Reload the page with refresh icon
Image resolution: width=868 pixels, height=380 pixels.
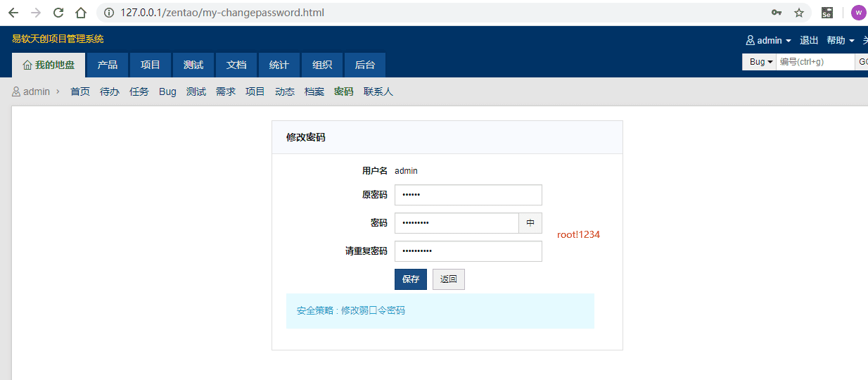[x=59, y=13]
